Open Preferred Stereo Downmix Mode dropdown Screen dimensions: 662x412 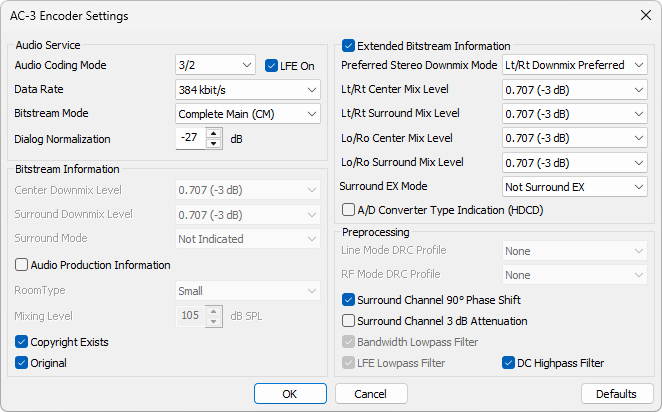(575, 65)
